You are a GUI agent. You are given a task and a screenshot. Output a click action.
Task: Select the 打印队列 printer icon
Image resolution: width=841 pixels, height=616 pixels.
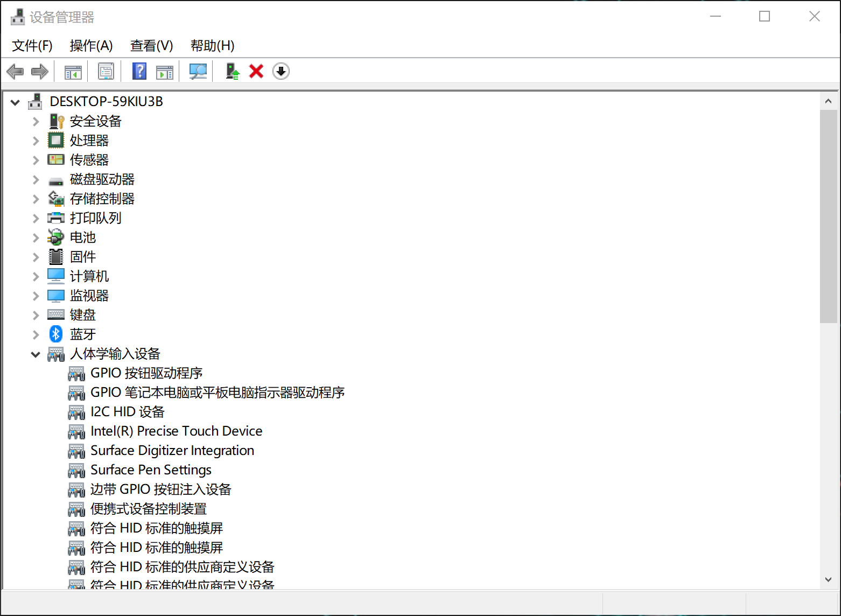tap(56, 218)
